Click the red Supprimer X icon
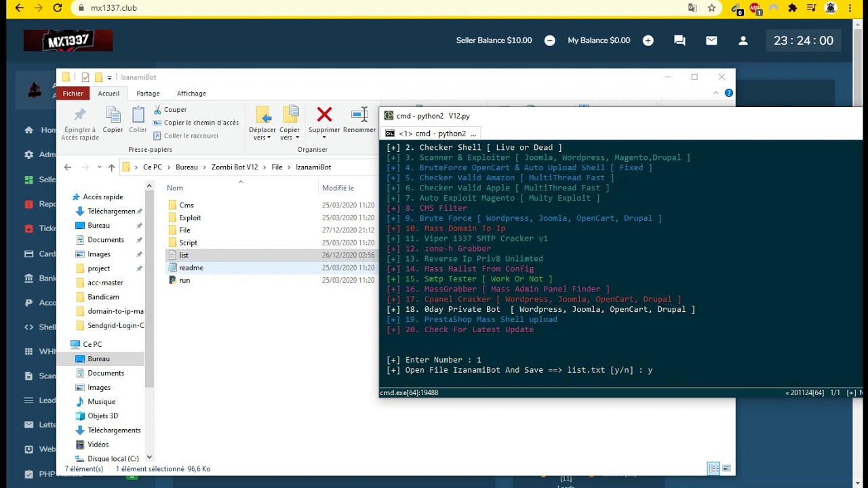868x488 pixels. point(324,115)
